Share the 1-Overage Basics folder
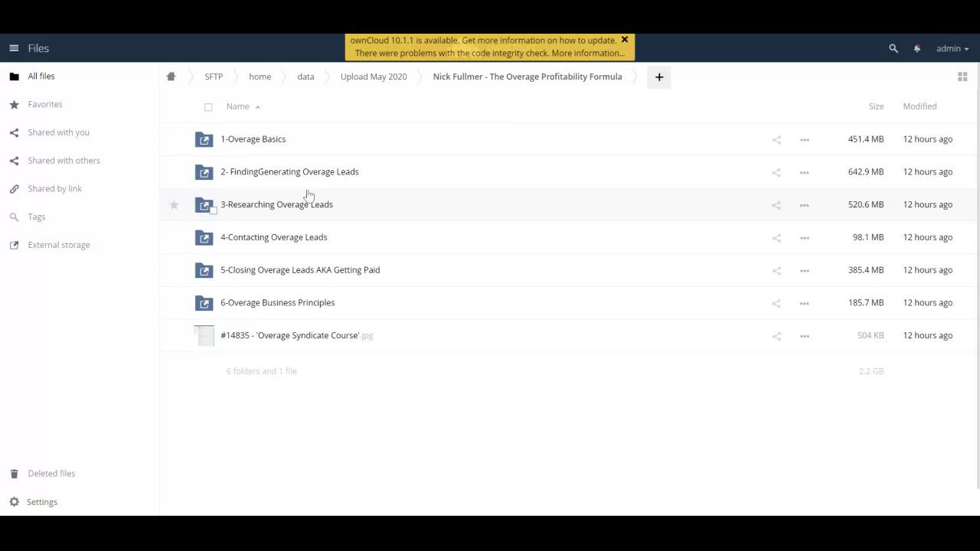Screen dimensions: 980x551 click(x=776, y=139)
